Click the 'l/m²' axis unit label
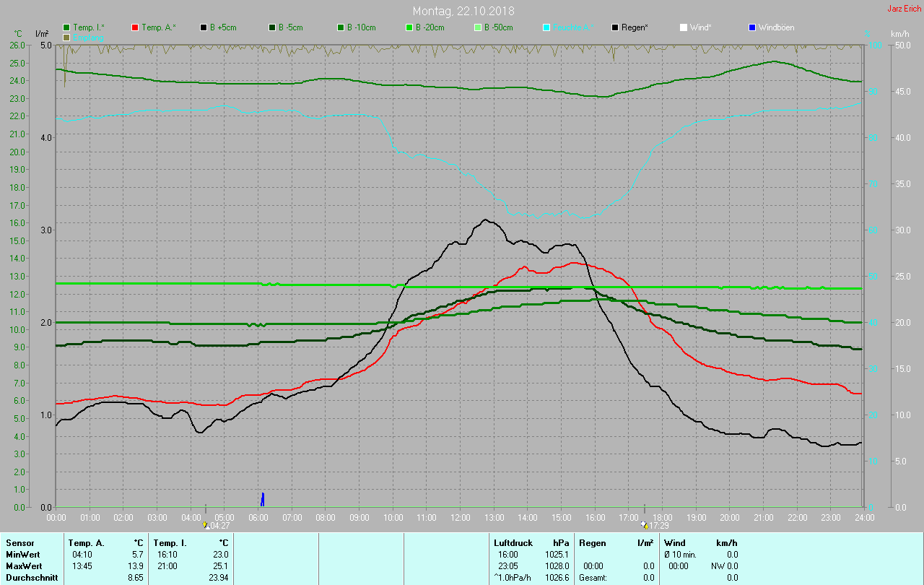Image resolution: width=924 pixels, height=585 pixels. 42,34
